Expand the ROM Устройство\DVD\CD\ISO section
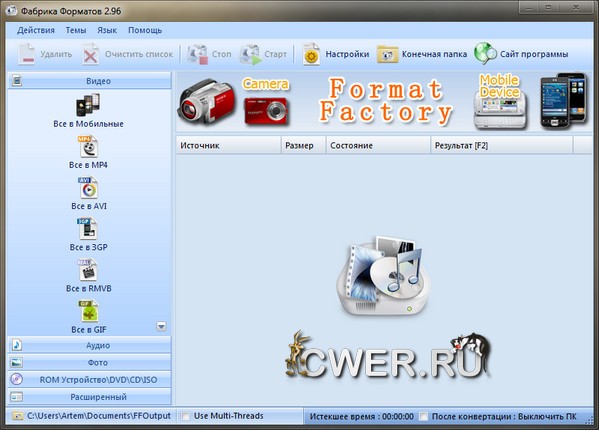Viewport: 599px width, 430px height. coord(89,379)
